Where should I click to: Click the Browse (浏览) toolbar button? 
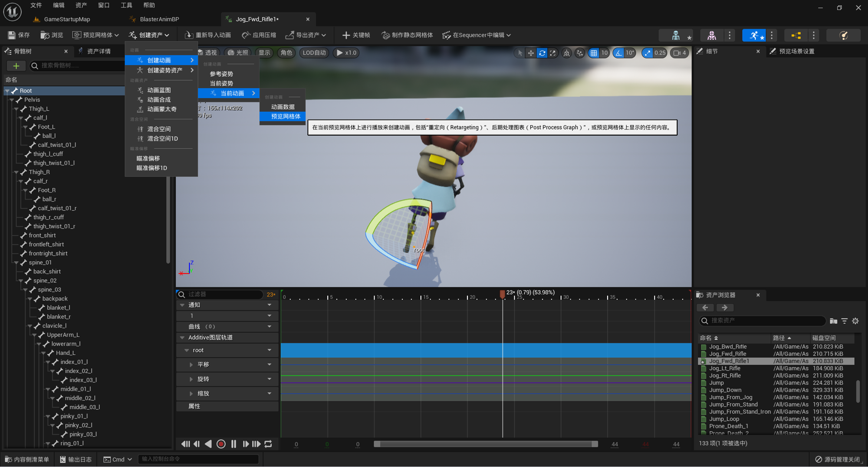coord(52,35)
